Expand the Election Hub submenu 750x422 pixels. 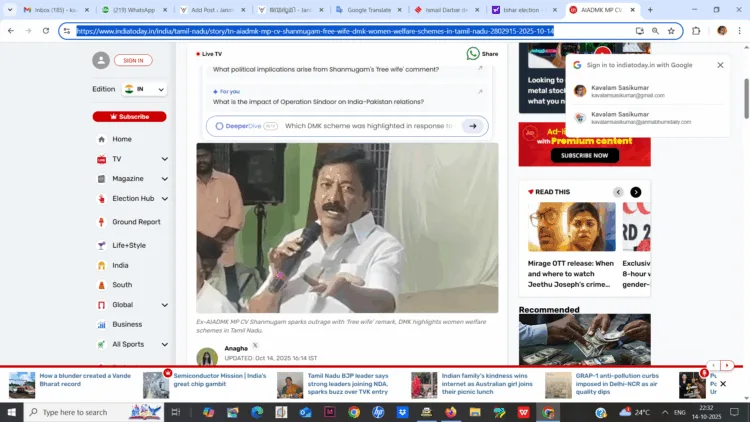(x=165, y=199)
